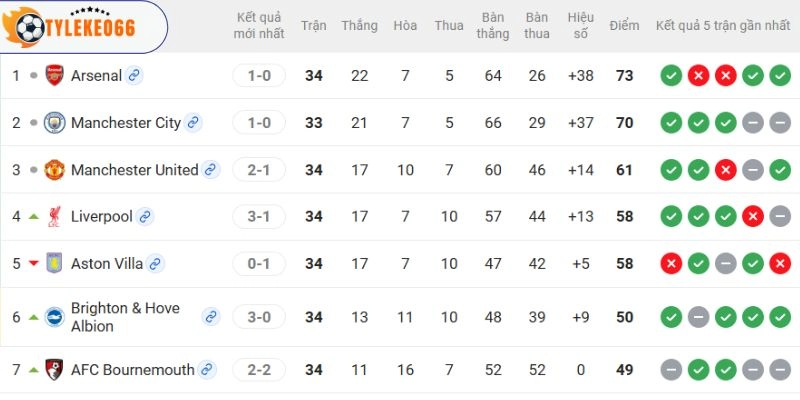Click the AFC Bournemouth club crest
The image size is (800, 400).
(54, 369)
